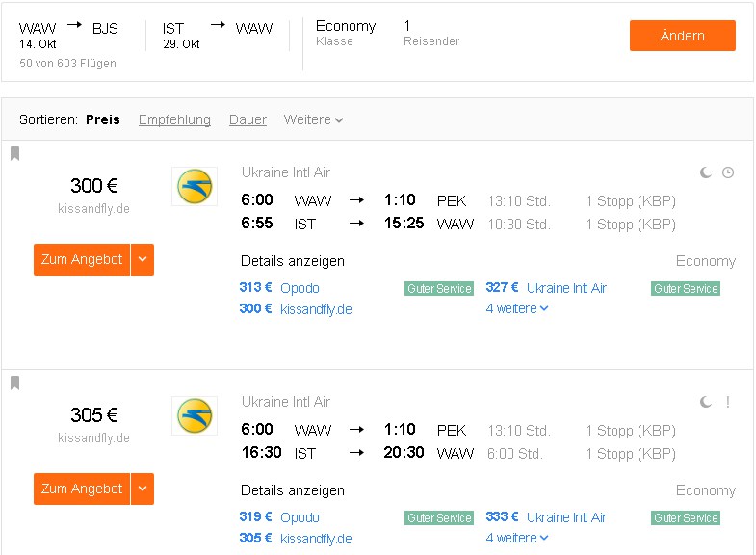Click the moon overnight icon on first flight
Viewport: 756px width, 555px height.
[705, 172]
